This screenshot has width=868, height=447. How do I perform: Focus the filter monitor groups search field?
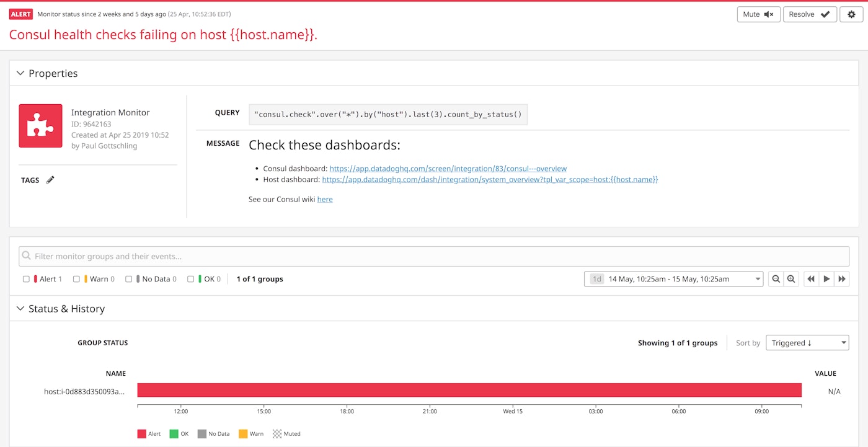pyautogui.click(x=434, y=256)
